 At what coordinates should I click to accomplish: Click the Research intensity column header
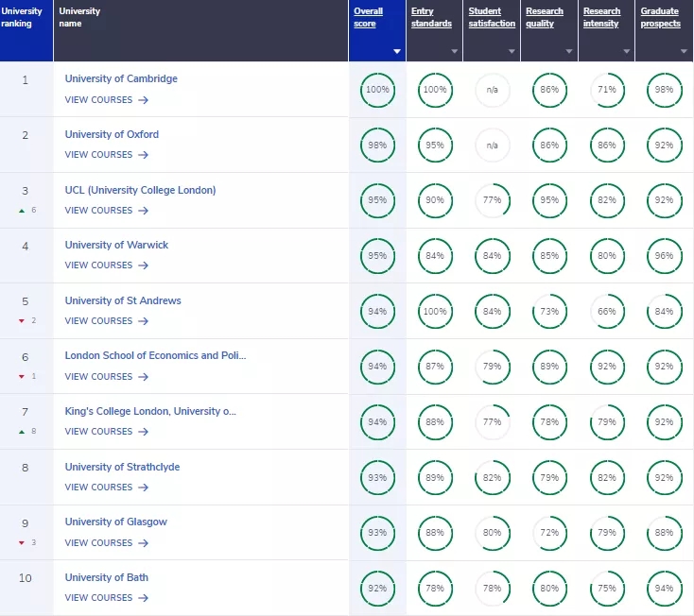coord(602,17)
